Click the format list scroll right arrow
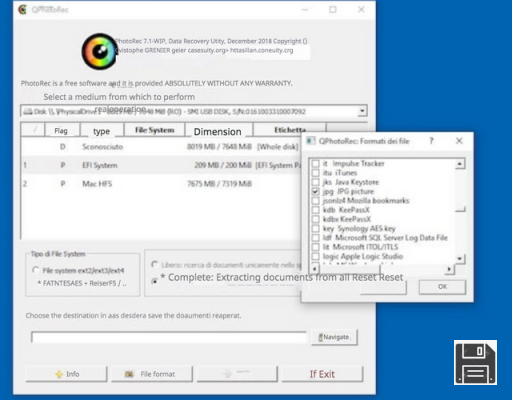 [449, 269]
